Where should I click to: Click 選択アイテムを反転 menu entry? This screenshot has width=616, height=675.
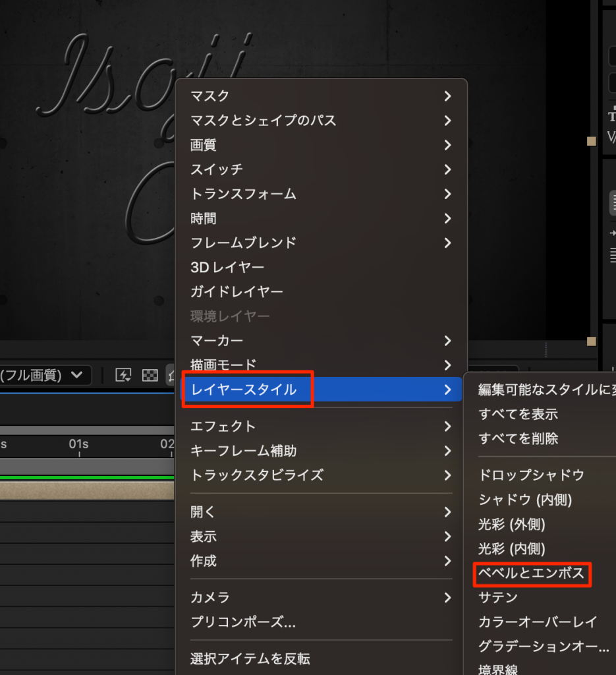(x=250, y=659)
